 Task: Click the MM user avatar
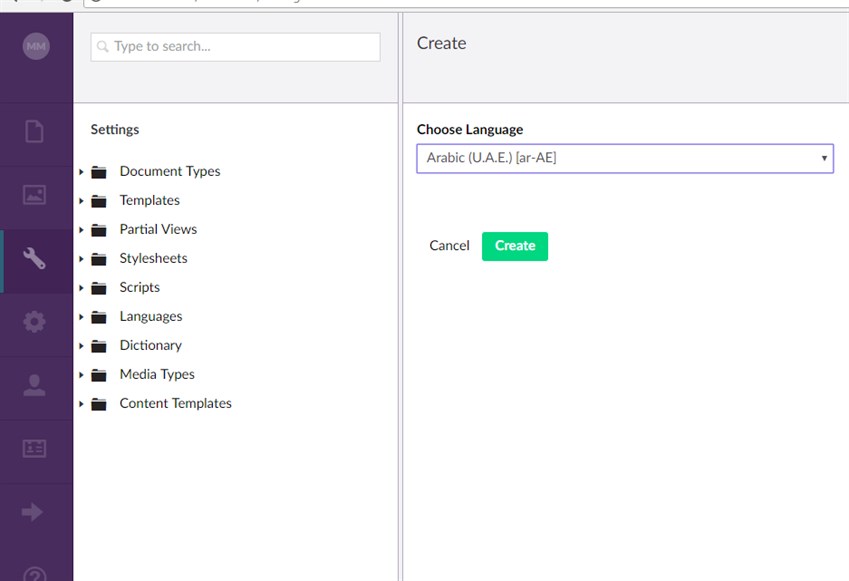point(37,46)
